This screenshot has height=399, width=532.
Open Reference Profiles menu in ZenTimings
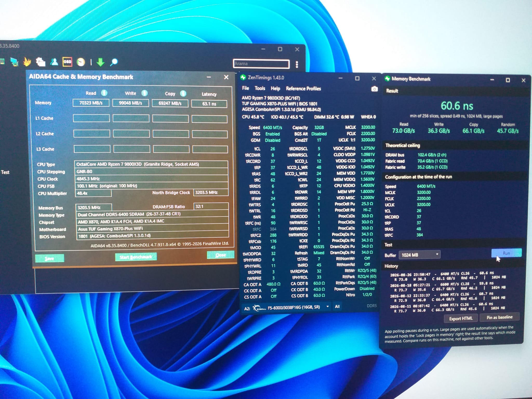coord(303,89)
